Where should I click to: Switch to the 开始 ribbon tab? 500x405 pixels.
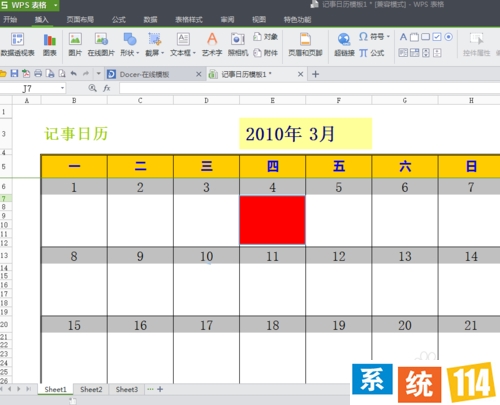pyautogui.click(x=10, y=20)
